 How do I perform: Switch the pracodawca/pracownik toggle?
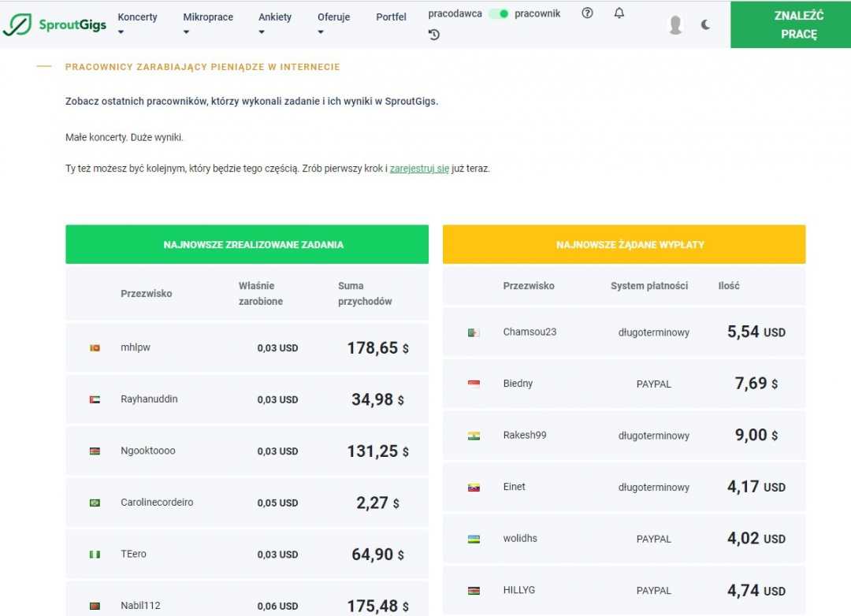point(498,14)
